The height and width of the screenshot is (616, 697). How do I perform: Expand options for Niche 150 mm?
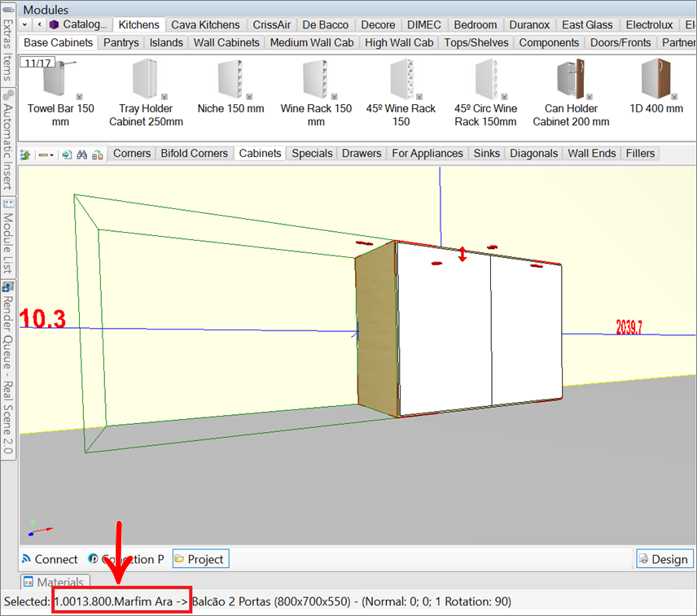point(249,96)
